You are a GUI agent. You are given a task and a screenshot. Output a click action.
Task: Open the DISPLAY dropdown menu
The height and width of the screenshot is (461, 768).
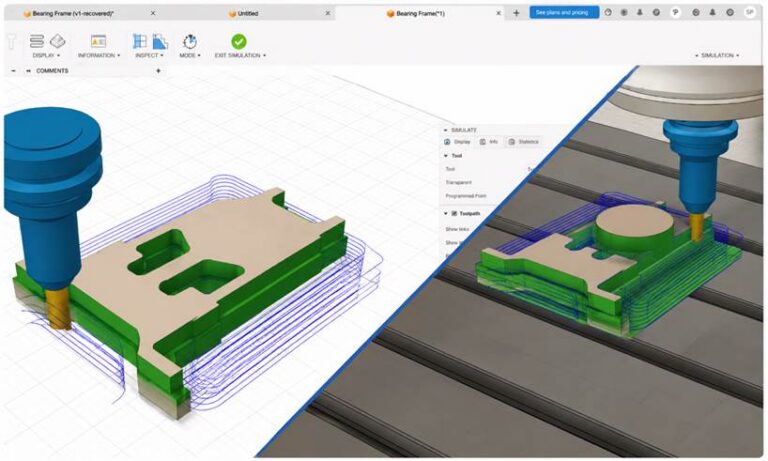46,55
